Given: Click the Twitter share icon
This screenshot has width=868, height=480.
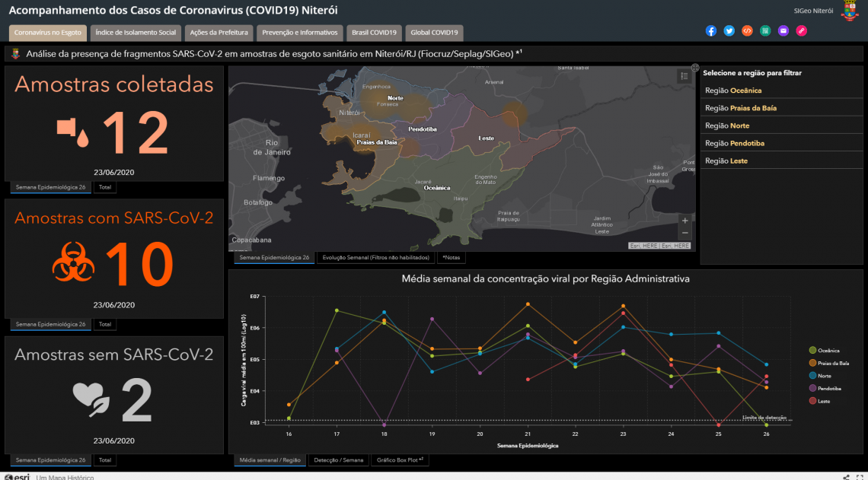Looking at the screenshot, I should (x=729, y=31).
